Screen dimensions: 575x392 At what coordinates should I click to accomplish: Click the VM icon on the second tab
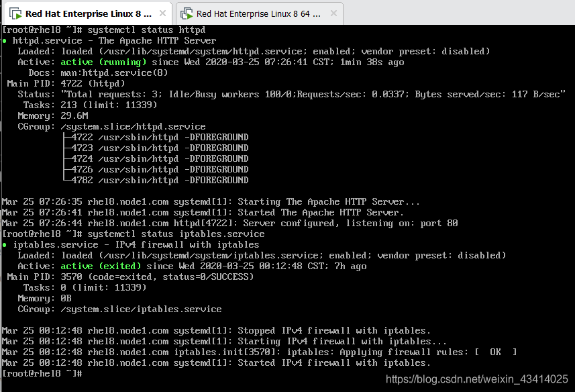click(187, 14)
